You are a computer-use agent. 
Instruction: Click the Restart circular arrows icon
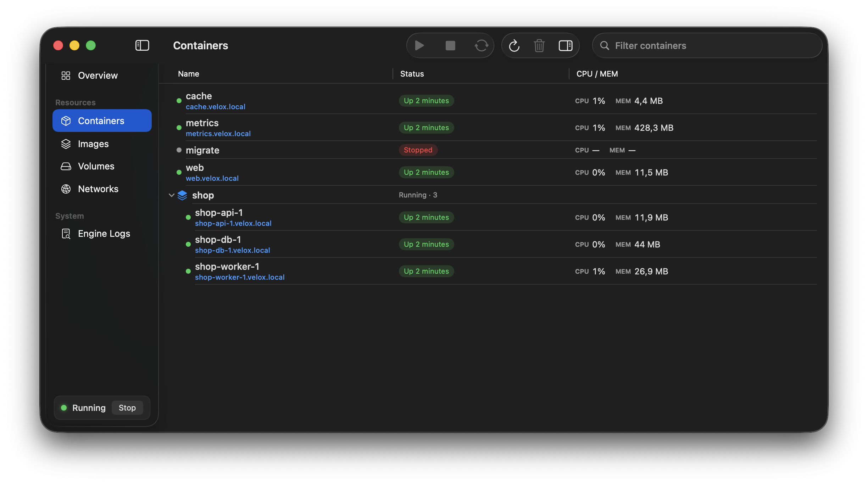pos(481,45)
